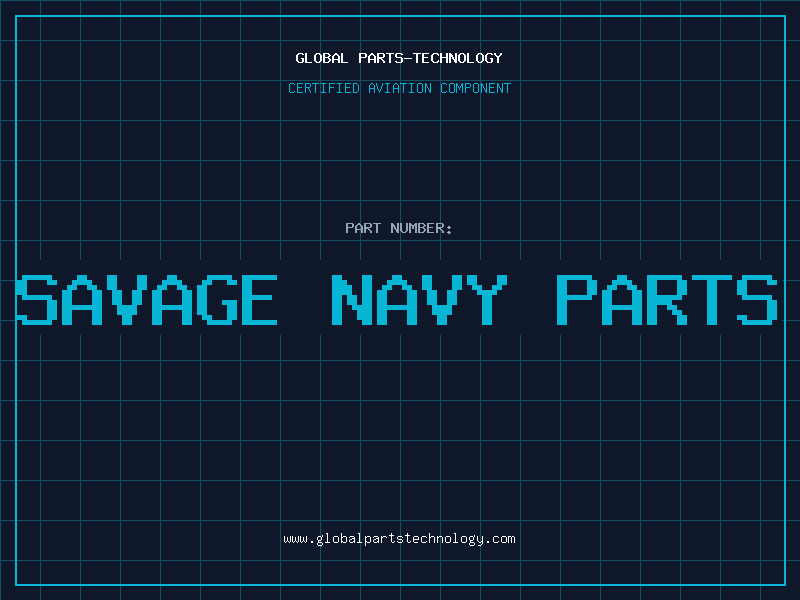Click the letter T in large PARTS
Viewport: 800px width, 600px height.
point(712,300)
